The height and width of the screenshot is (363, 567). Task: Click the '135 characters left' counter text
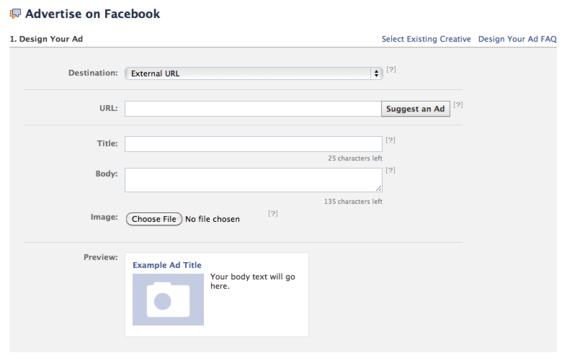coord(353,201)
